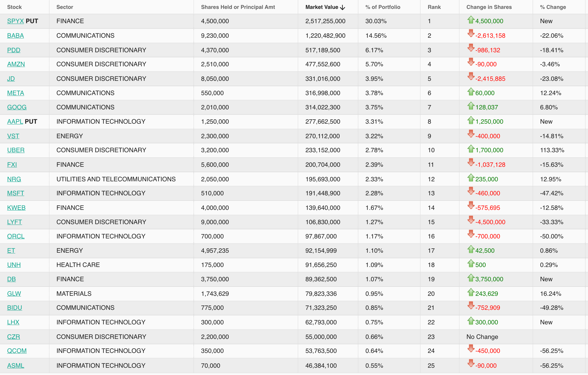Image resolution: width=588 pixels, height=375 pixels.
Task: Open the DB stock link
Action: pyautogui.click(x=11, y=279)
